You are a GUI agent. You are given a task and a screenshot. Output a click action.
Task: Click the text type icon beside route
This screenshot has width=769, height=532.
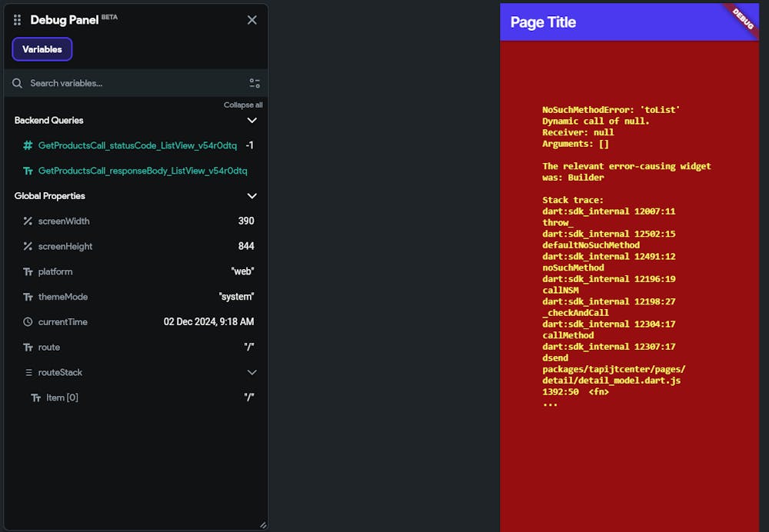pyautogui.click(x=28, y=347)
